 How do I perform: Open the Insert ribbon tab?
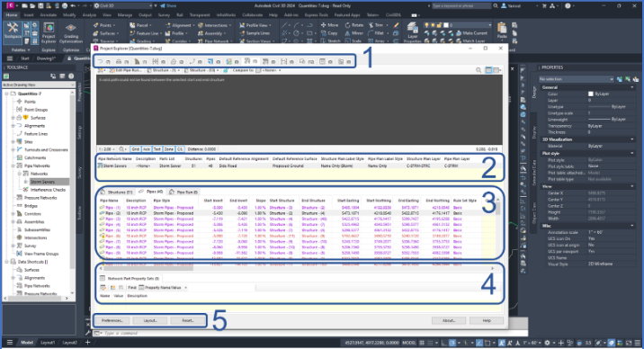pos(29,14)
